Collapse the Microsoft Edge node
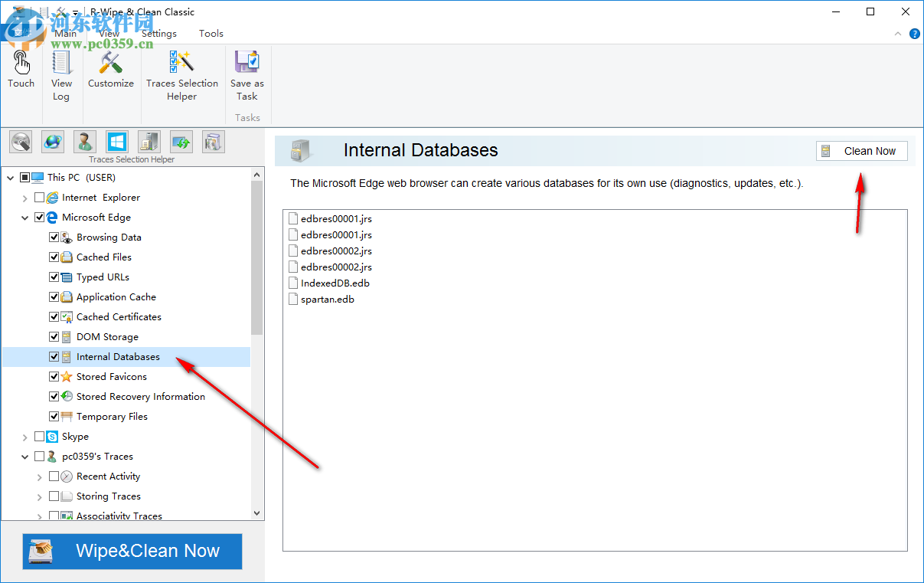The height and width of the screenshot is (583, 924). [x=25, y=218]
